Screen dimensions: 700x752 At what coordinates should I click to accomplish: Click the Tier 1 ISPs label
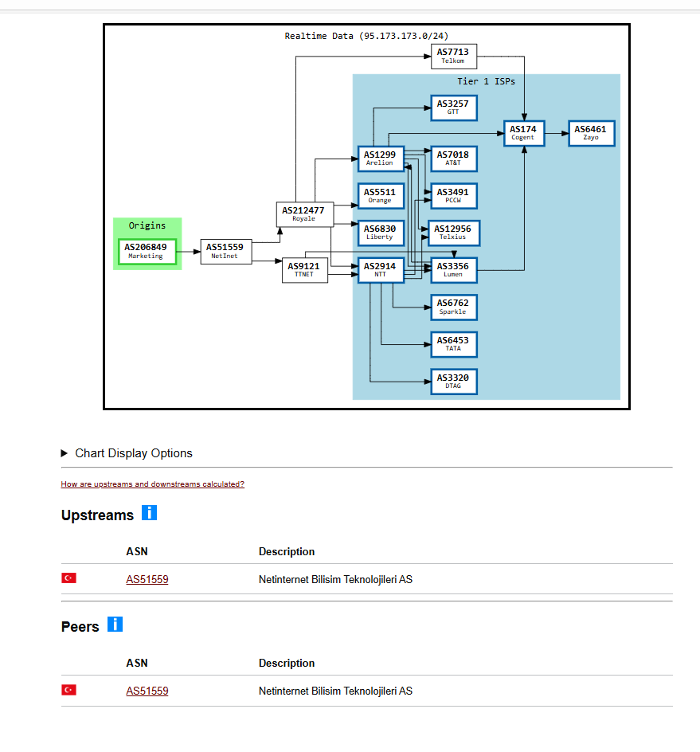[486, 81]
